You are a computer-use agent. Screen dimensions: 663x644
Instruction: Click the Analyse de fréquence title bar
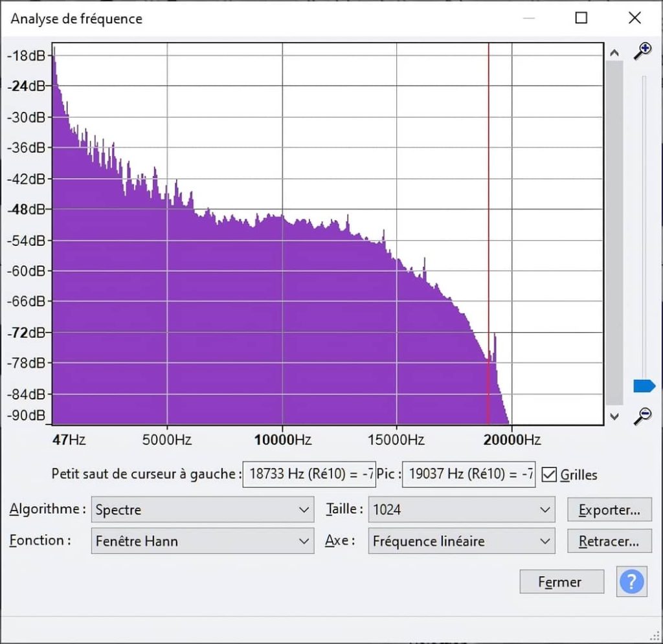coord(259,18)
